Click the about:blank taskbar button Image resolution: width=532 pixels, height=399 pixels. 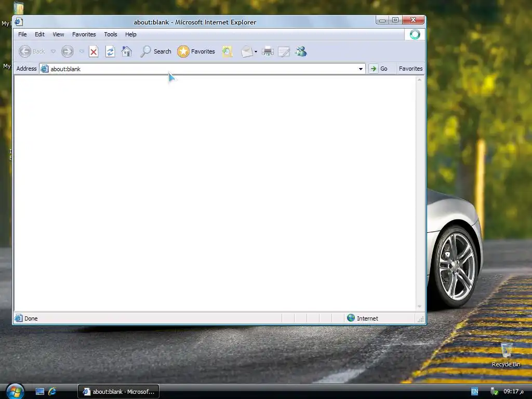pos(118,392)
